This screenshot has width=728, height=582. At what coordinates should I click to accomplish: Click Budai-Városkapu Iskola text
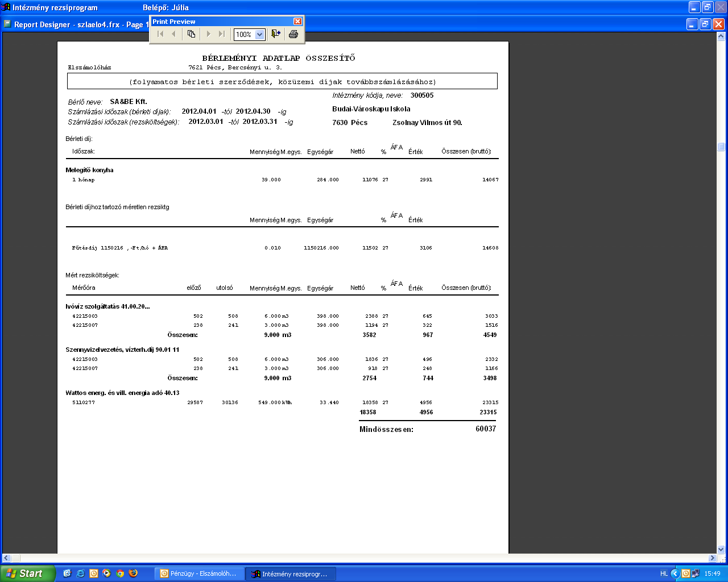371,109
